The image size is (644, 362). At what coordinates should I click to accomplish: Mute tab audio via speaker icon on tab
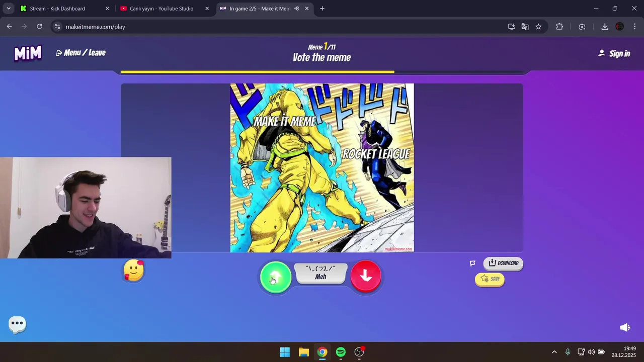(x=297, y=9)
